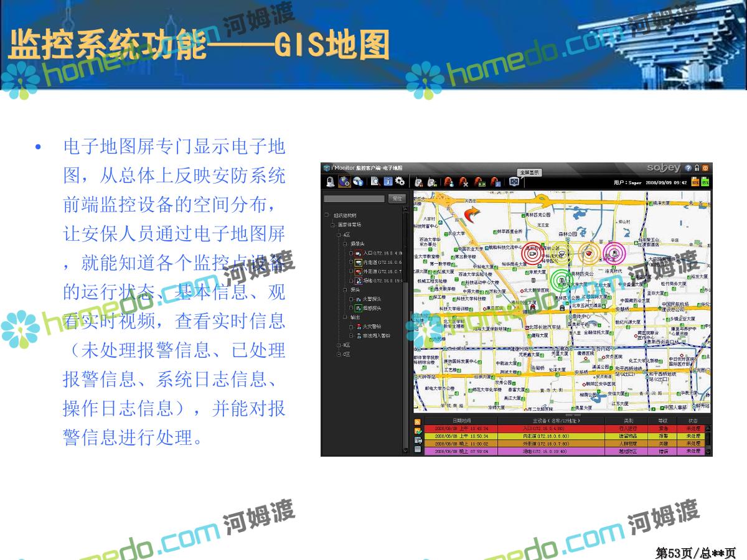Open the blue information icon
The height and width of the screenshot is (560, 747).
[x=388, y=182]
